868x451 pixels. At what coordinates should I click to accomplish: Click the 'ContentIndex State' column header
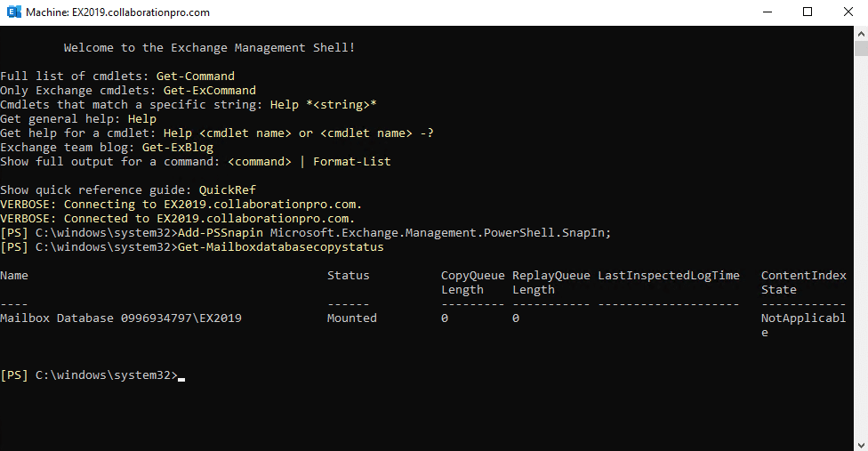click(x=804, y=282)
